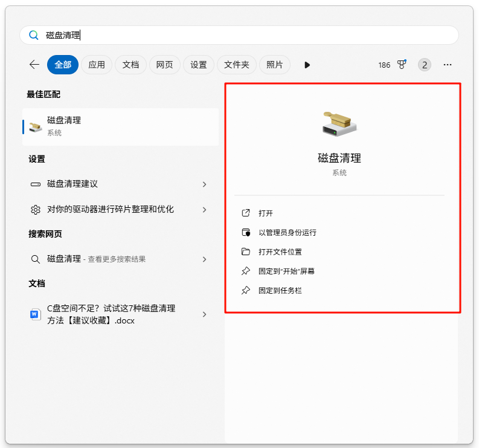479x448 pixels.
Task: Go back with the left arrow icon
Action: pyautogui.click(x=34, y=65)
